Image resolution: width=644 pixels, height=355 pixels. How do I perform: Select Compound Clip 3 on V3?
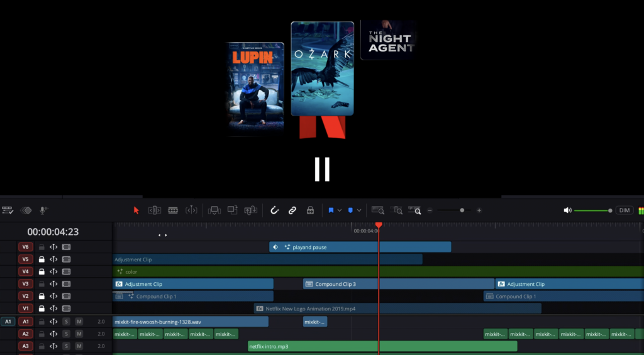(398, 284)
